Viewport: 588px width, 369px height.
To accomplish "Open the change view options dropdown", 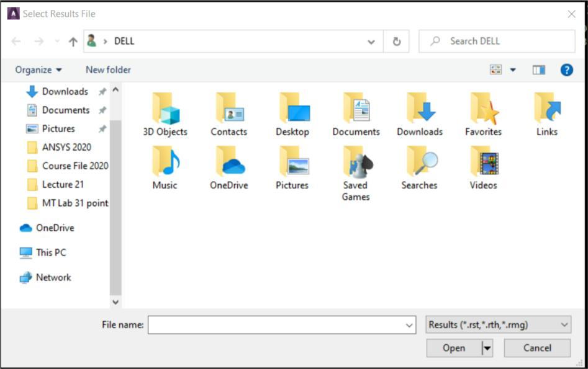I will 513,70.
